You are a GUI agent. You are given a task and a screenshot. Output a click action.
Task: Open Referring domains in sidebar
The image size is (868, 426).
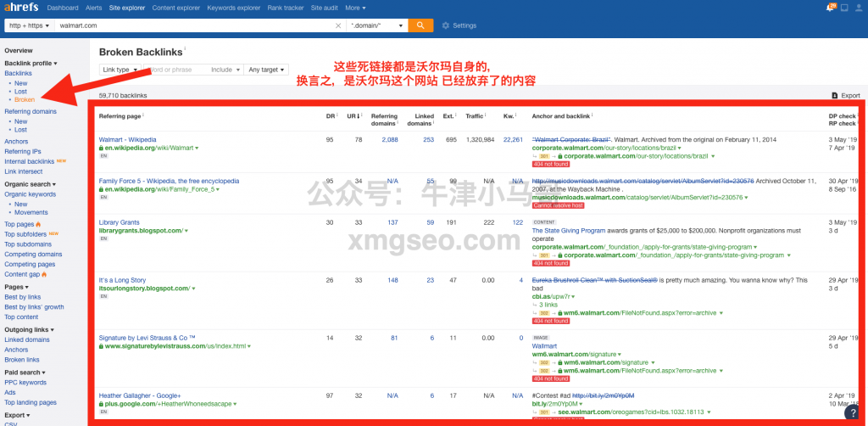point(31,111)
